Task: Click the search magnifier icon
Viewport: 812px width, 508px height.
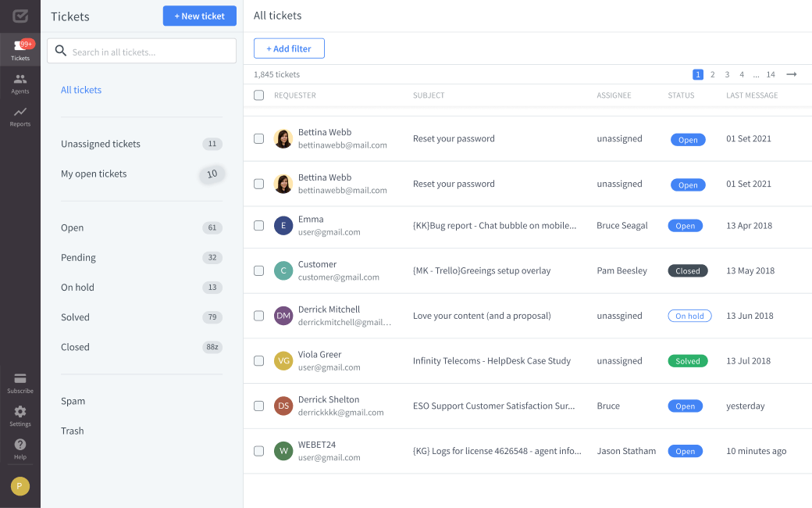Action: coord(60,50)
